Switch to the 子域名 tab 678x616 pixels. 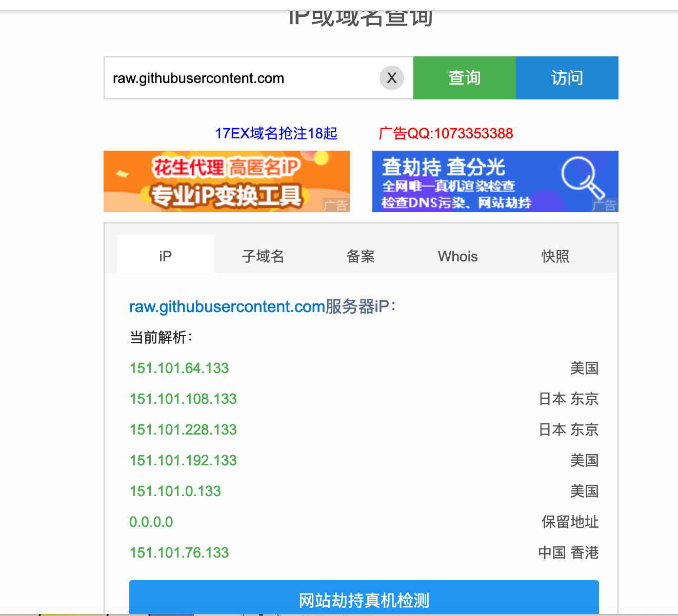click(263, 256)
